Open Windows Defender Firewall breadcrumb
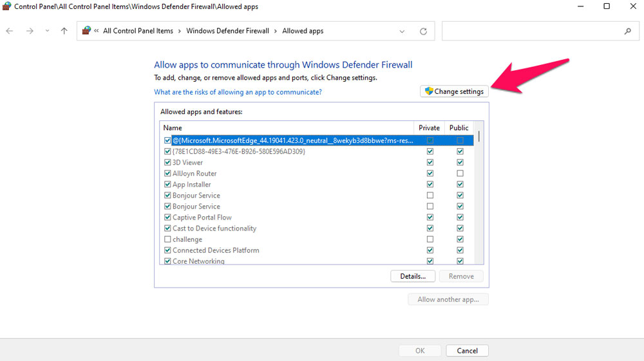This screenshot has height=361, width=644. point(227,31)
